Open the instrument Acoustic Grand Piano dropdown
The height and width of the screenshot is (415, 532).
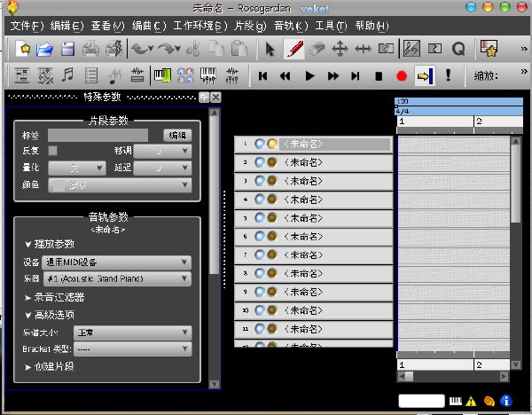[117, 278]
